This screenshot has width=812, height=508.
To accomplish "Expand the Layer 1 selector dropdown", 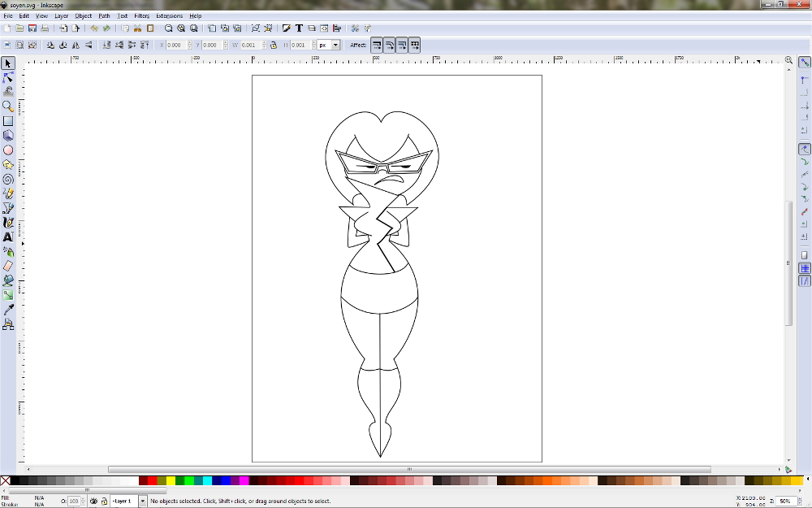I will pyautogui.click(x=143, y=501).
